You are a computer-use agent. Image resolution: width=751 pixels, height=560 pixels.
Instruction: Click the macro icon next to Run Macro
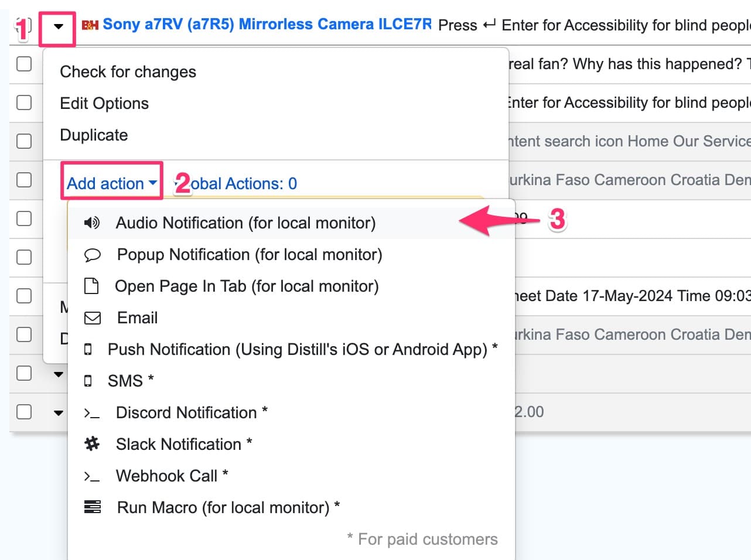click(92, 507)
